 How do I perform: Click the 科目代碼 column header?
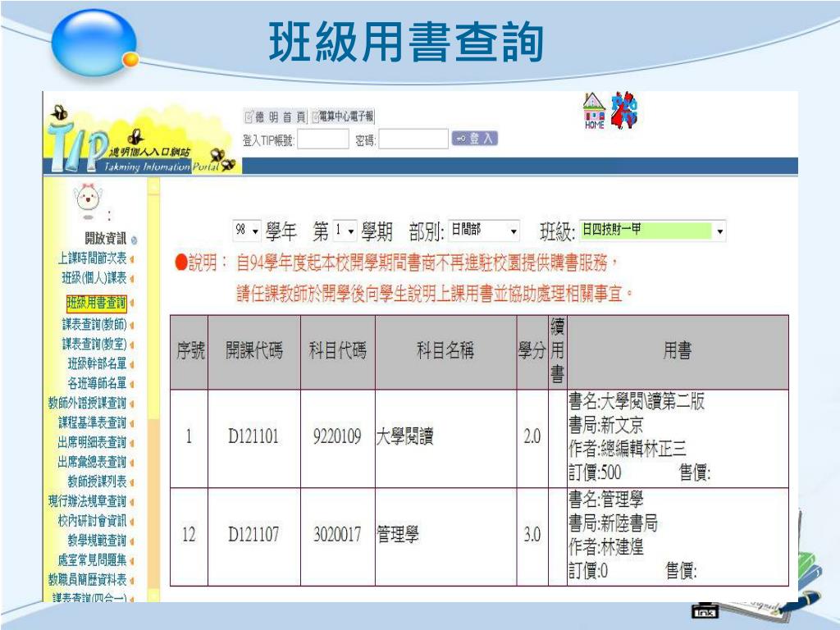tap(337, 352)
